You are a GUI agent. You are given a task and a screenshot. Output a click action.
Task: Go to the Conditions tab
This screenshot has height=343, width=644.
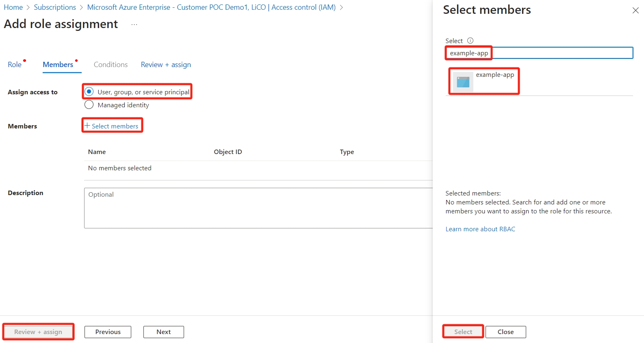tap(111, 65)
